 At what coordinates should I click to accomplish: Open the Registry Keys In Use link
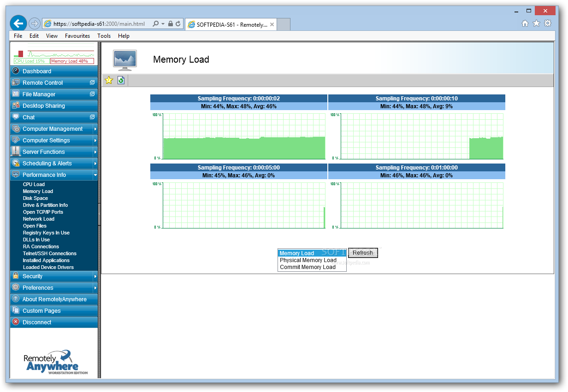[x=46, y=233]
